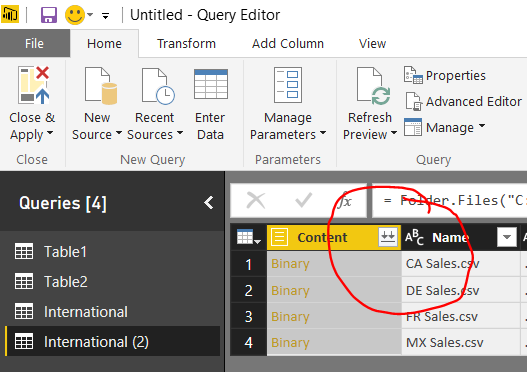The image size is (527, 372).
Task: Open the File menu tab
Action: click(x=35, y=43)
